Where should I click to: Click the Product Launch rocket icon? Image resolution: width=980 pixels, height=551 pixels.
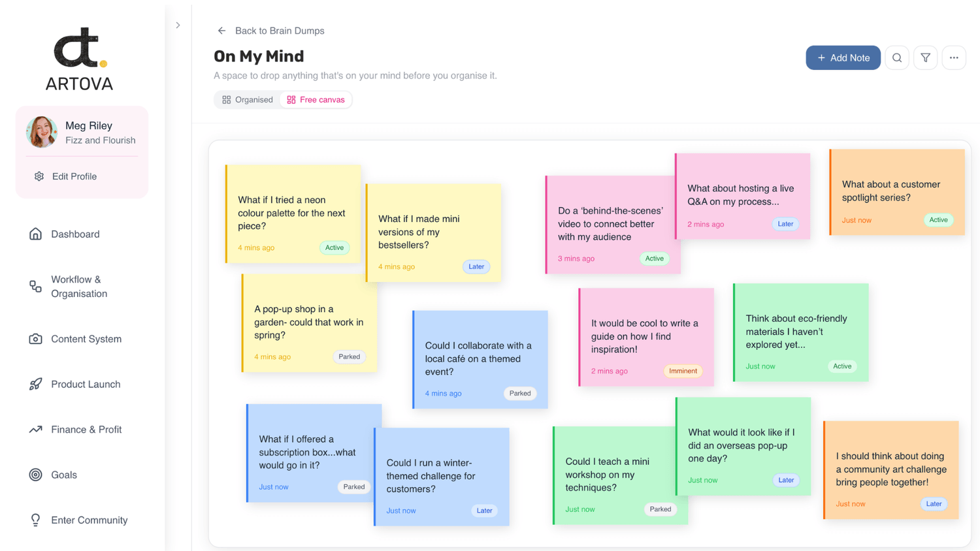(x=35, y=384)
